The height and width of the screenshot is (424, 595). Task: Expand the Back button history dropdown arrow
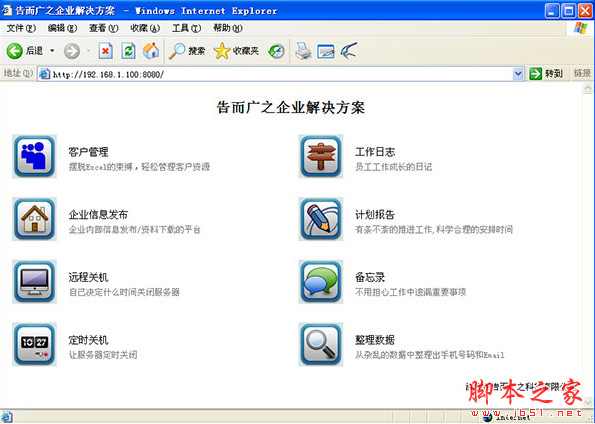pyautogui.click(x=52, y=50)
